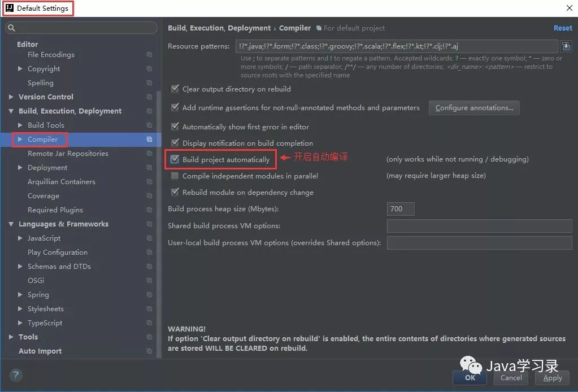Click project-level icon on Compiler row
The width and height of the screenshot is (578, 392).
(x=149, y=140)
